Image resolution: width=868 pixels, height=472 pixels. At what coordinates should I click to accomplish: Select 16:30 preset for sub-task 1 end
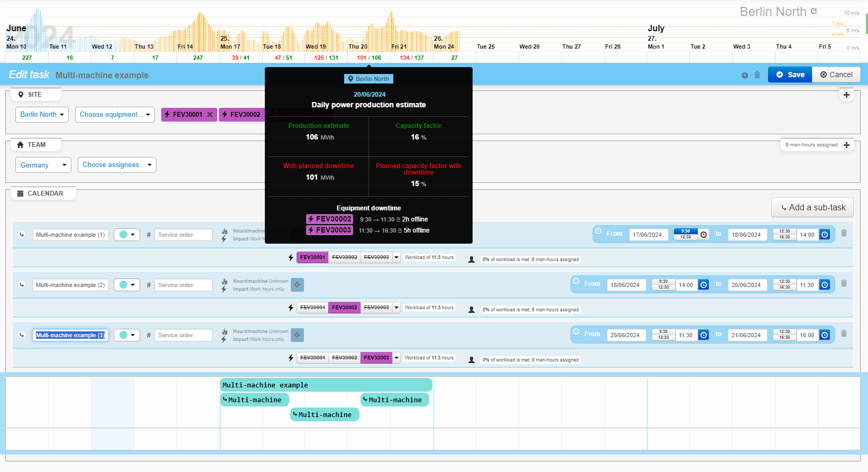click(784, 237)
